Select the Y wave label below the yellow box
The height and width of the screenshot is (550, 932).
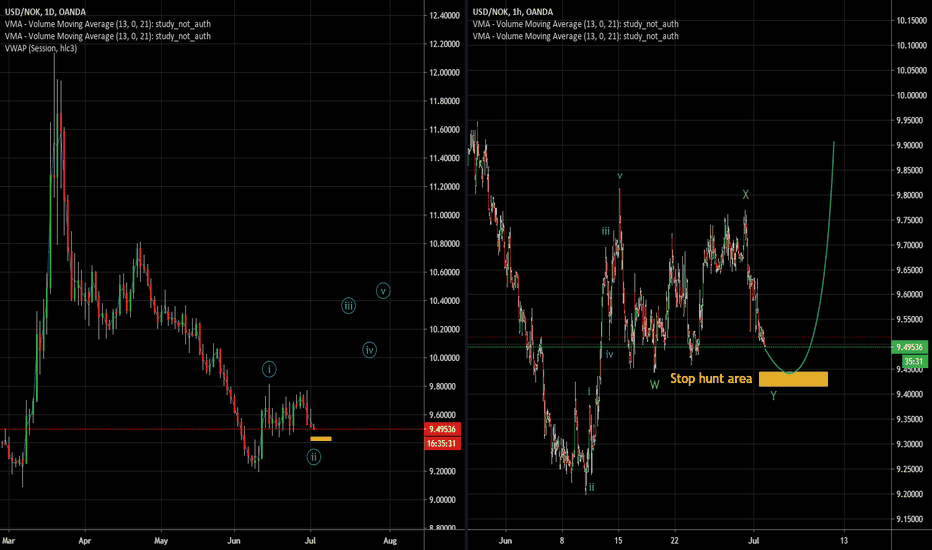coord(773,395)
